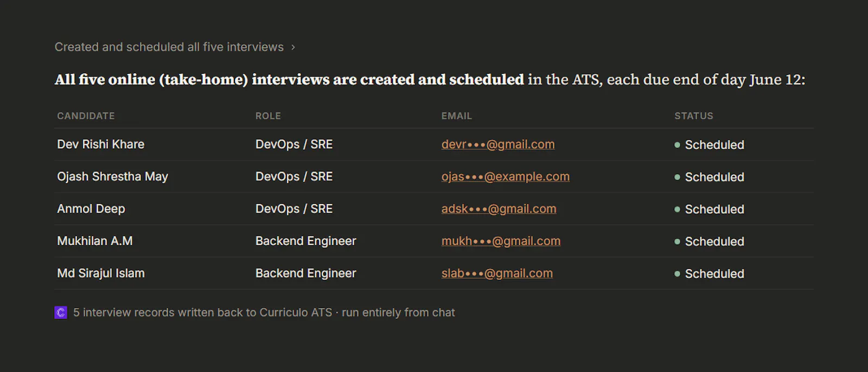The height and width of the screenshot is (372, 868).
Task: Open the adsk•••@gmail.com email link
Action: [x=499, y=209]
